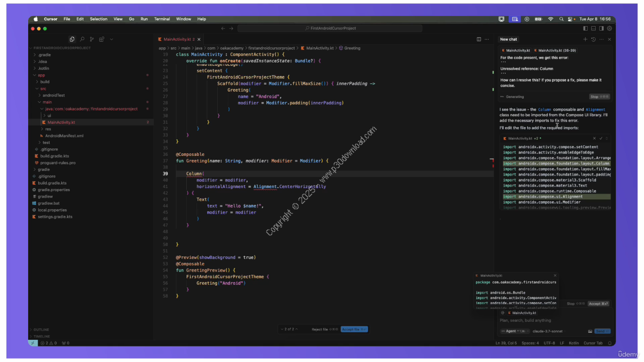Close the MainActivity.kt preview popup

coord(555,276)
